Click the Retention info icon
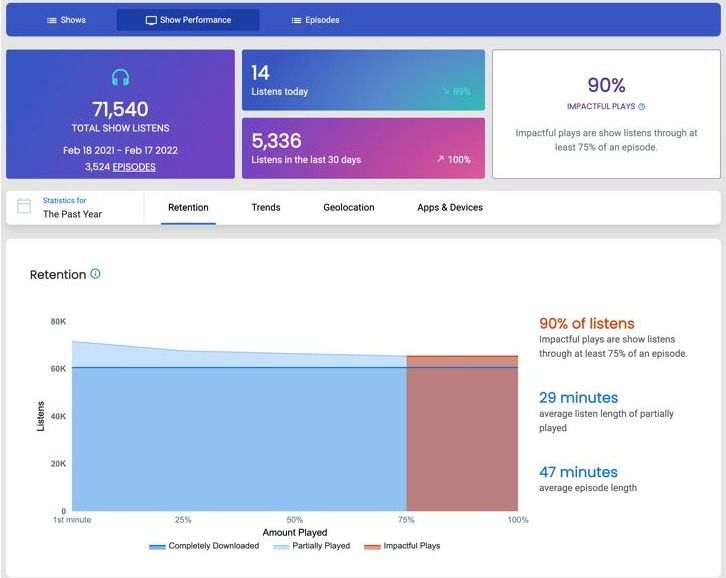 pyautogui.click(x=95, y=274)
